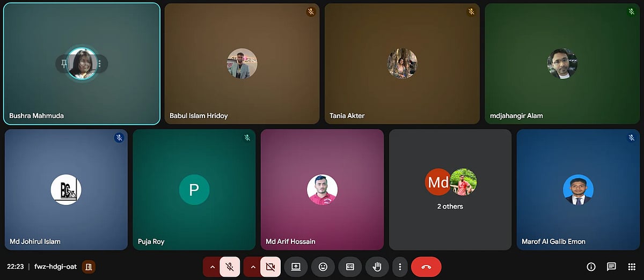Screen dimensions: 644x280
Task: Click the red Leave call button
Action: click(426, 267)
